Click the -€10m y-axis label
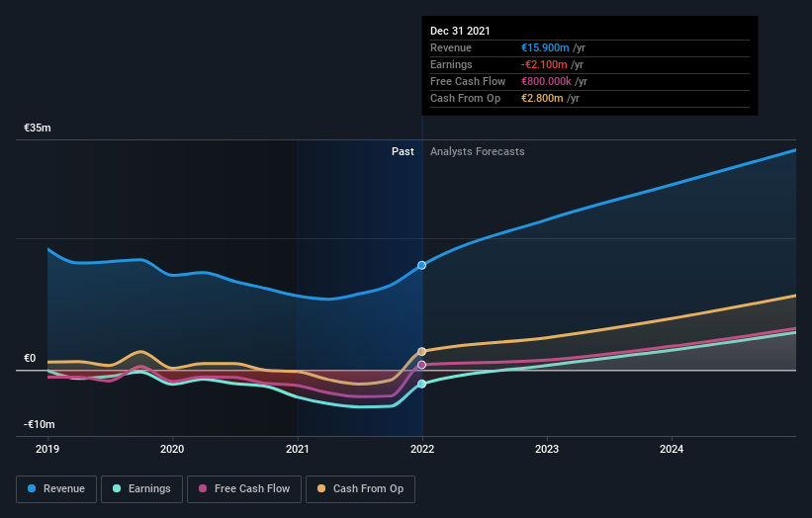 39,424
